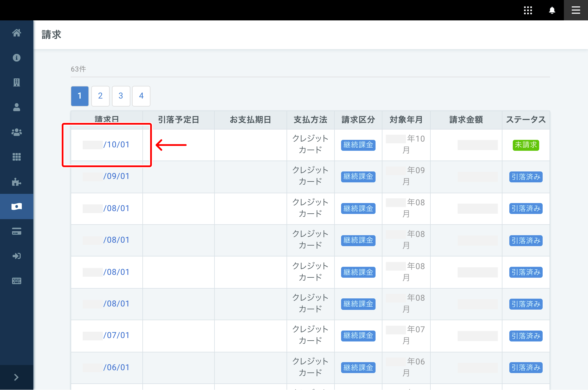Open the users group sidebar icon
This screenshot has height=390, width=588.
(x=17, y=132)
